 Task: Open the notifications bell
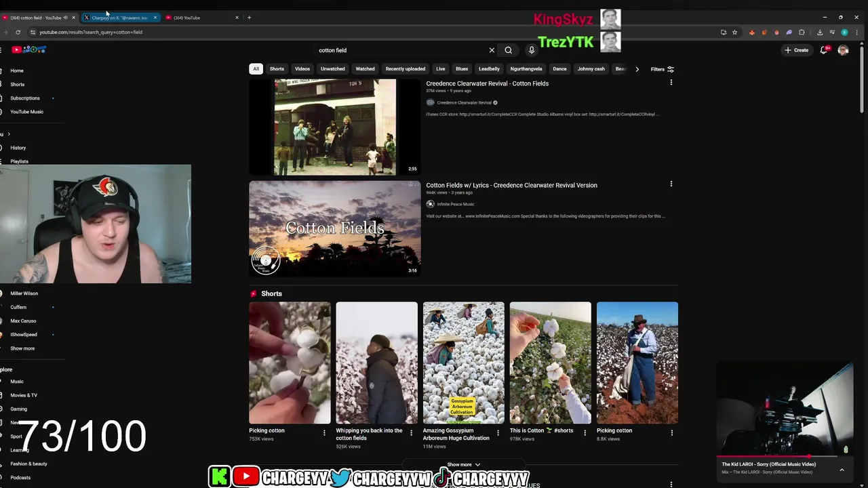click(824, 50)
